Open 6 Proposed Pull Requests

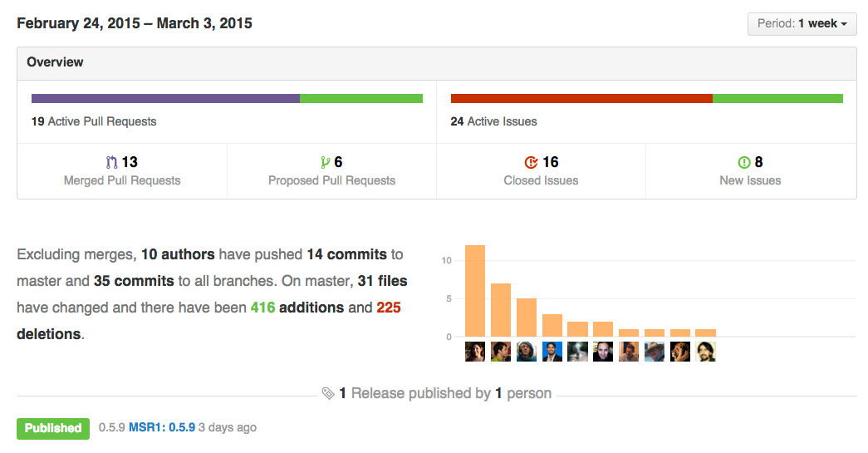click(331, 170)
